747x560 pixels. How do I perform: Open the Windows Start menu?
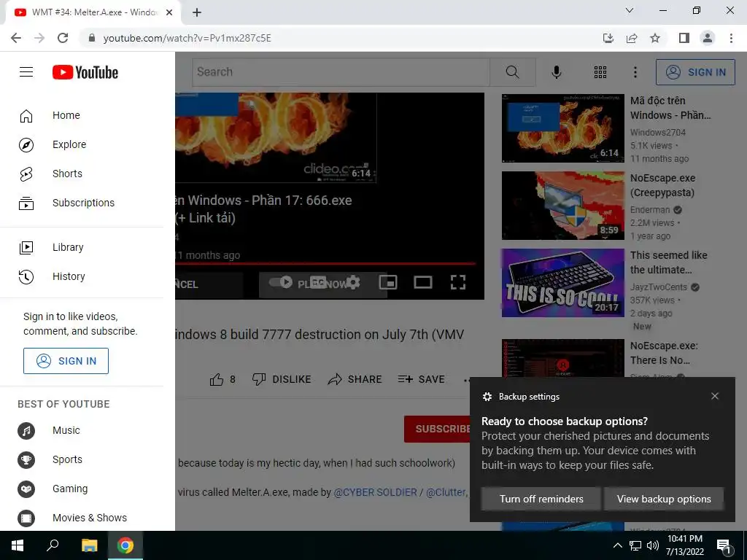[x=18, y=545]
